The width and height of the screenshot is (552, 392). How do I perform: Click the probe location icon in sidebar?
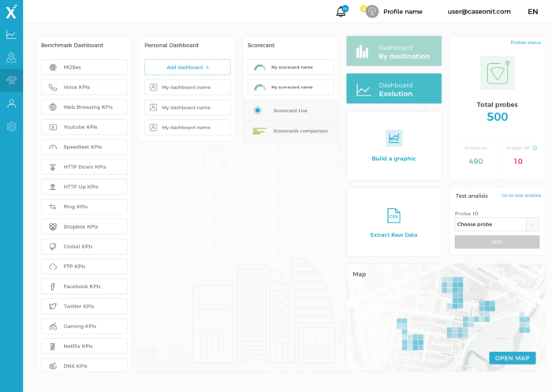click(11, 58)
